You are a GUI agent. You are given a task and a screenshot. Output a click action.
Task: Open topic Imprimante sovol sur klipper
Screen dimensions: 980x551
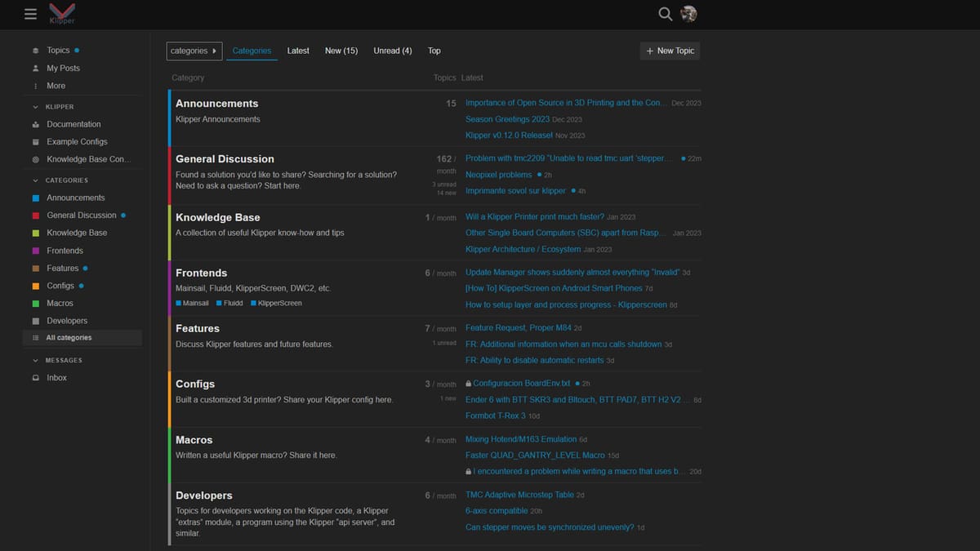pos(515,191)
